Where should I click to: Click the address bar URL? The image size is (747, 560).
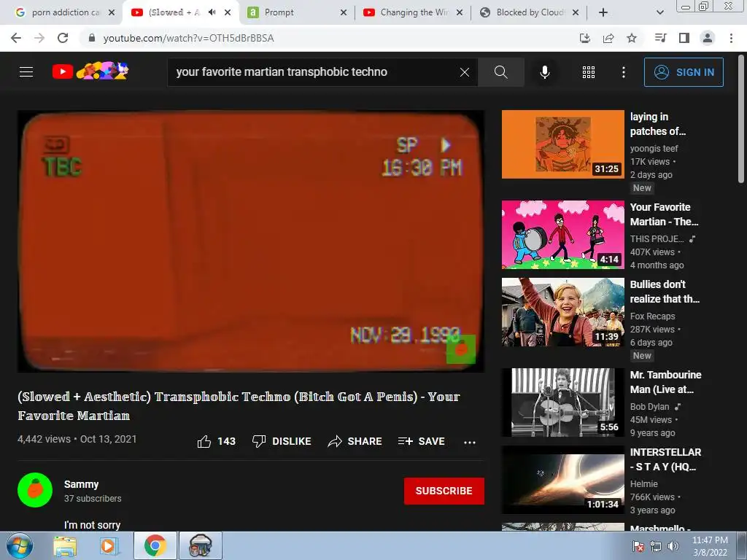(189, 38)
